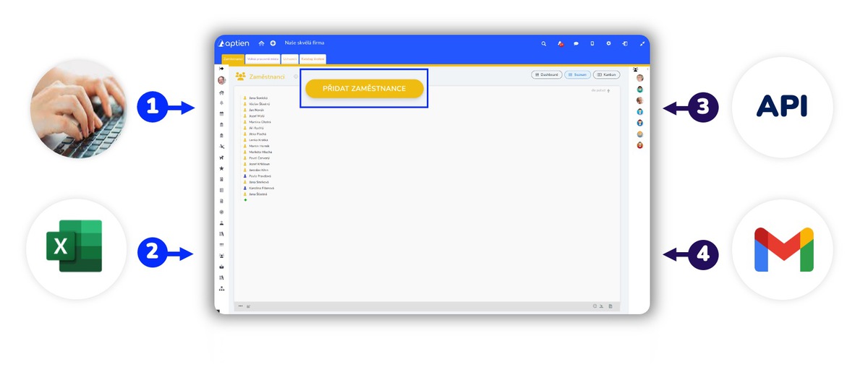Viewport: 868px width, 367px height.
Task: Open employee Markéta Hlucha
Action: [260, 152]
